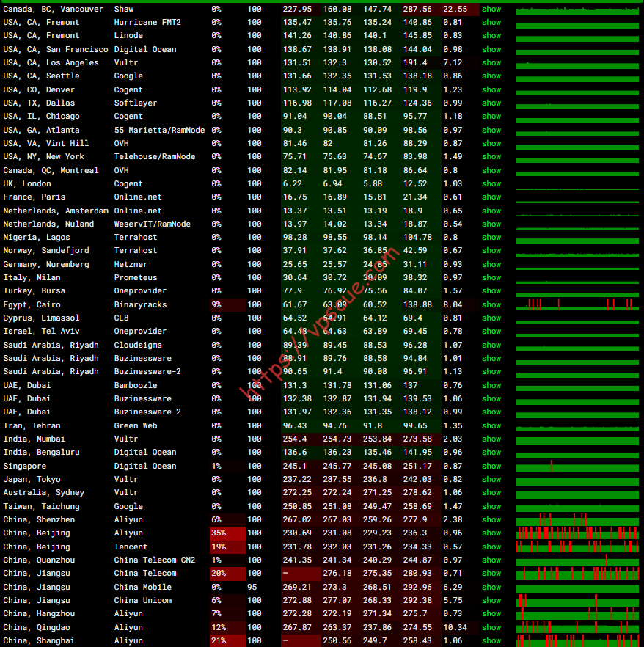The image size is (644, 647).
Task: Click the "Cyprus, Limassol" location text
Action: (x=41, y=318)
